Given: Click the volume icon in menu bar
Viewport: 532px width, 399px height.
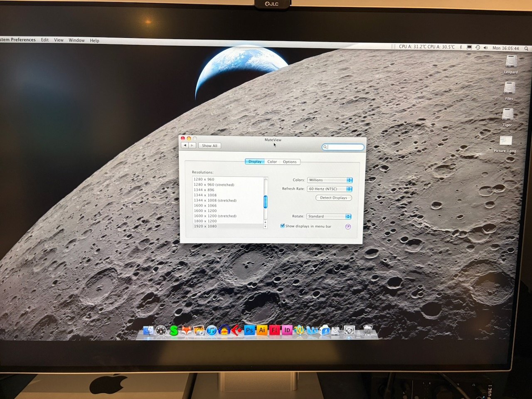Looking at the screenshot, I should (485, 48).
